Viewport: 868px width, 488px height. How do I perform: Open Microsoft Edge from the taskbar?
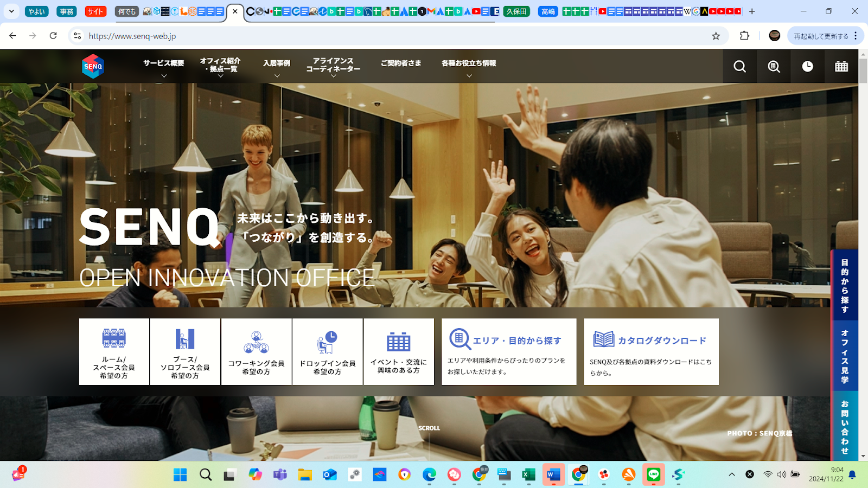click(429, 475)
